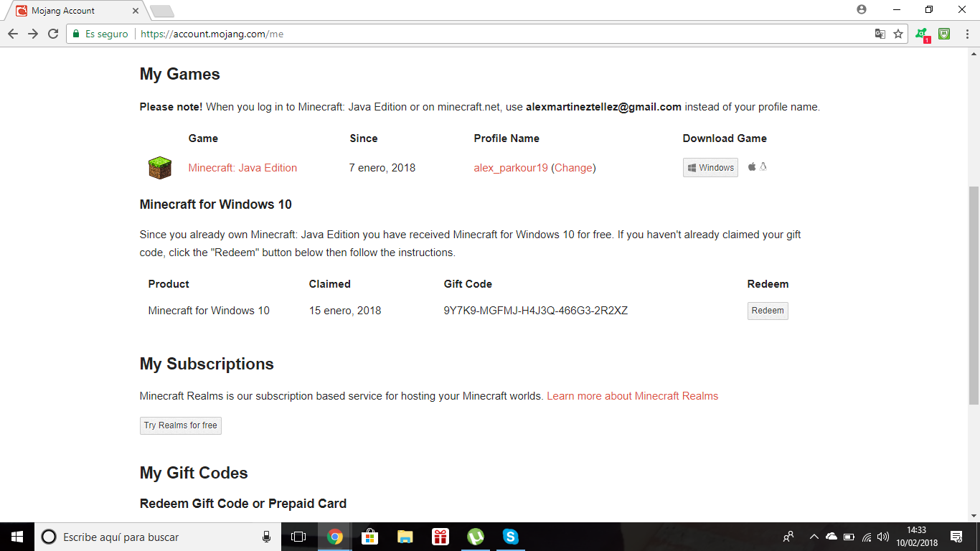This screenshot has width=980, height=551.
Task: Open the green shield M extension
Action: pyautogui.click(x=944, y=33)
